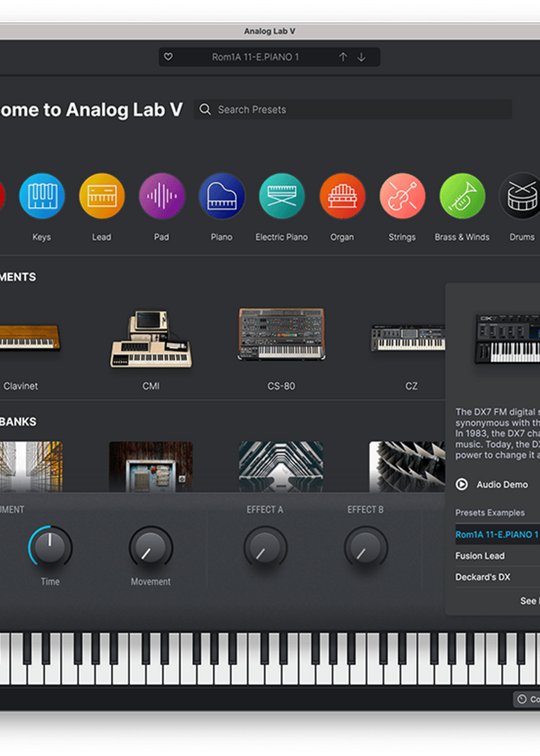Select the Brass & Winds category icon
Viewport: 540px width, 756px height.
[462, 196]
